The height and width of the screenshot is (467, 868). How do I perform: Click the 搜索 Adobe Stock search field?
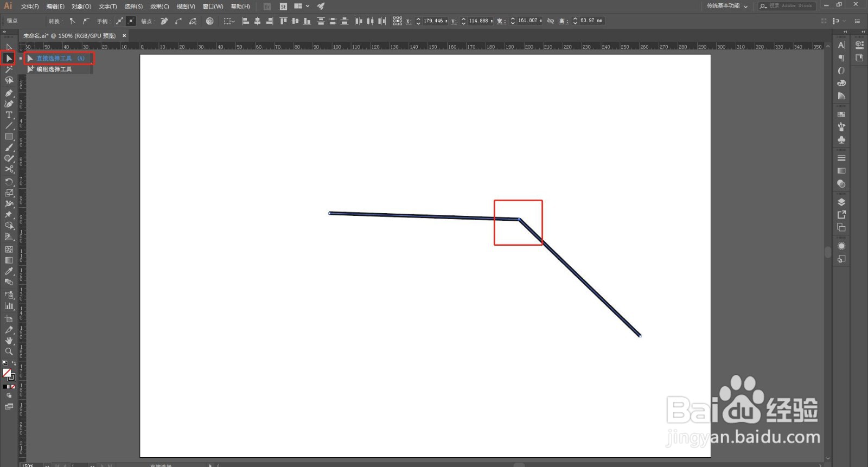pyautogui.click(x=786, y=6)
